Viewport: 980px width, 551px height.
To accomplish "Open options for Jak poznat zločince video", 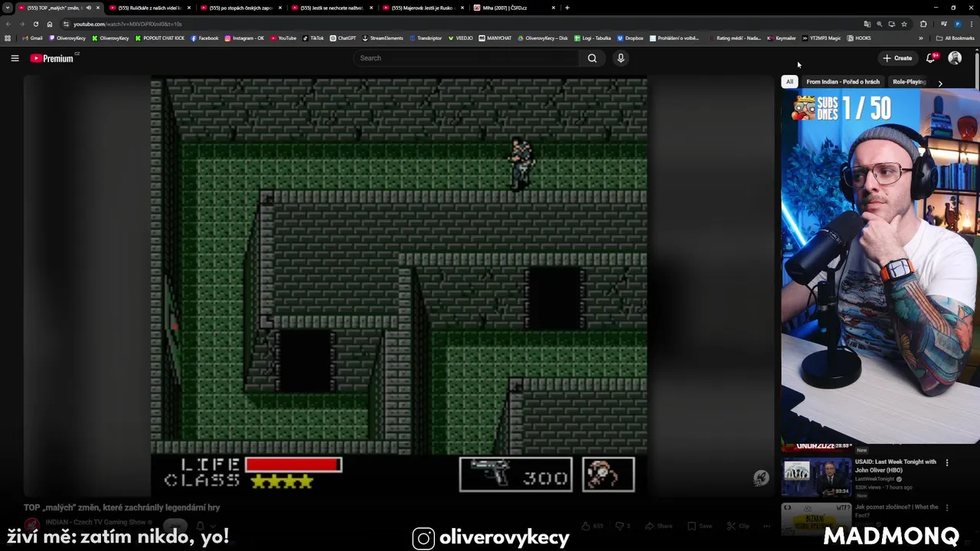I will pyautogui.click(x=947, y=507).
